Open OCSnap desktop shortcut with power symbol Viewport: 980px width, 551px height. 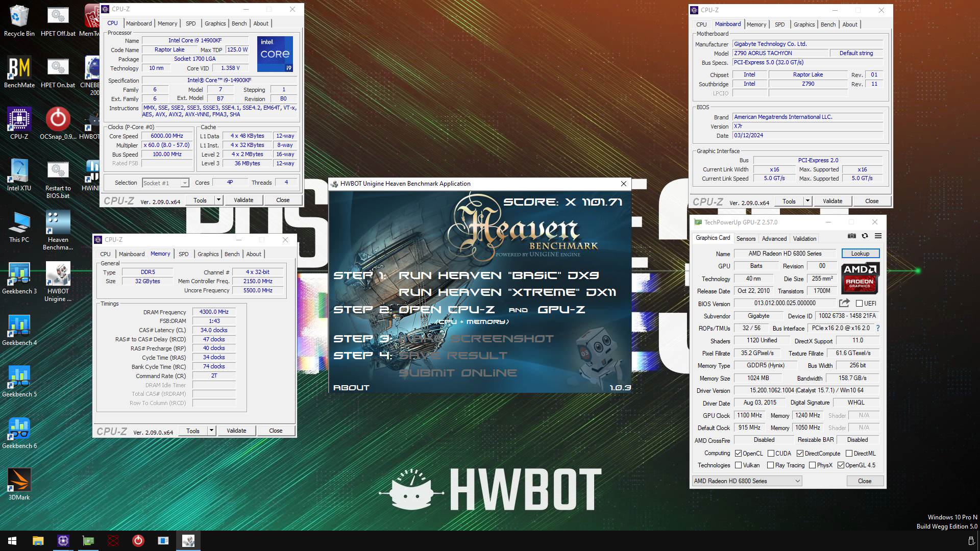(58, 123)
